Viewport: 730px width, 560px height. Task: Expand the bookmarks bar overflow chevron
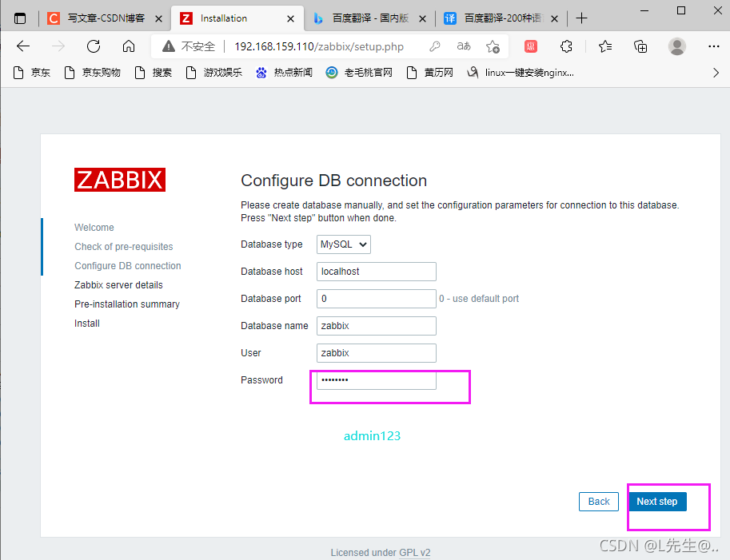click(716, 73)
